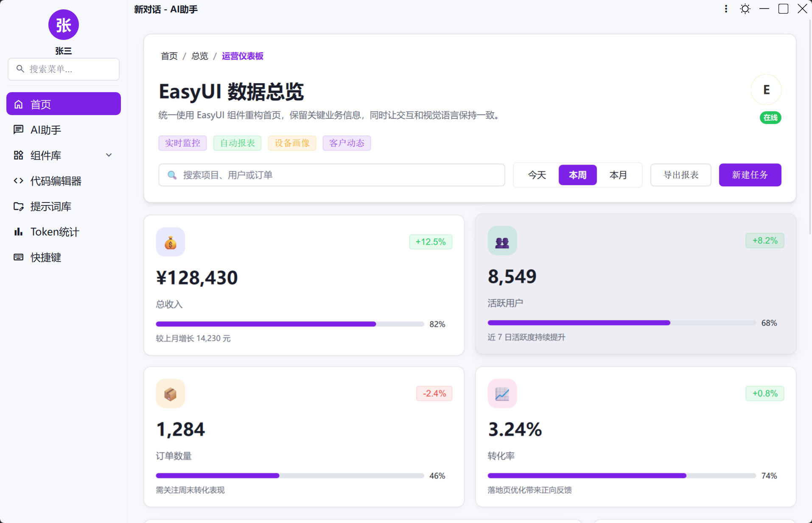Image resolution: width=812 pixels, height=523 pixels.
Task: Click the circular E avatar
Action: [766, 90]
